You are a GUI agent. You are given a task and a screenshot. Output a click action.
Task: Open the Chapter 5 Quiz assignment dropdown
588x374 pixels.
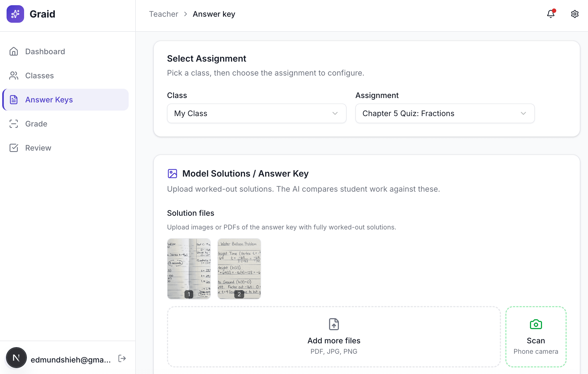pyautogui.click(x=444, y=113)
